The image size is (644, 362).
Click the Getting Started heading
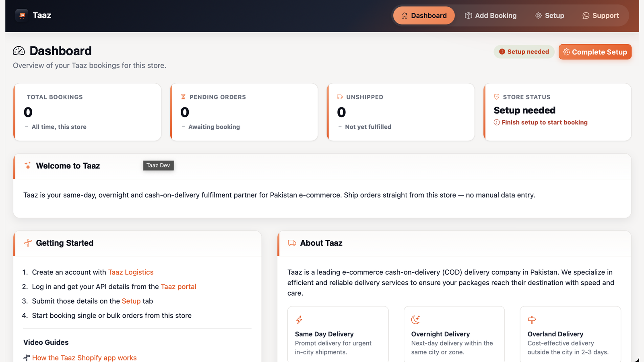click(65, 243)
